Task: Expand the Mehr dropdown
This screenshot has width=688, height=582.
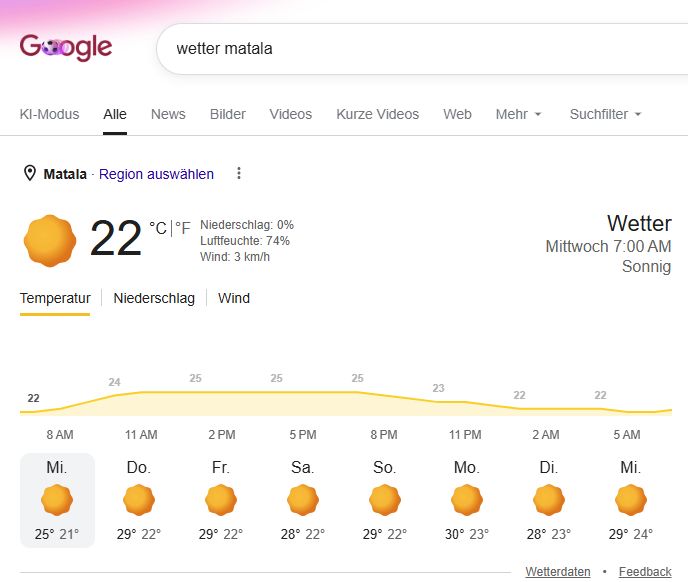Action: pyautogui.click(x=518, y=114)
